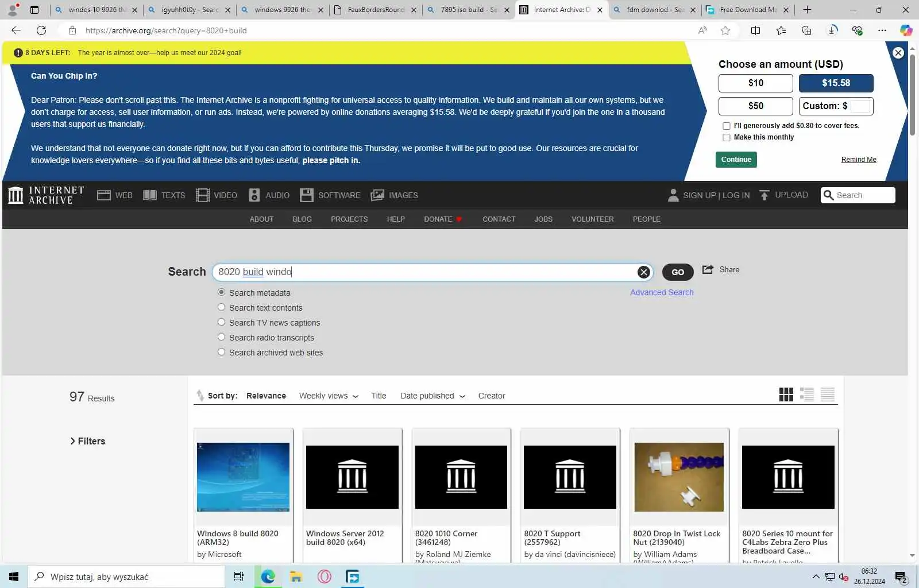Open the Windows 8 build 8020 thumbnail
The image size is (919, 588).
click(x=243, y=477)
